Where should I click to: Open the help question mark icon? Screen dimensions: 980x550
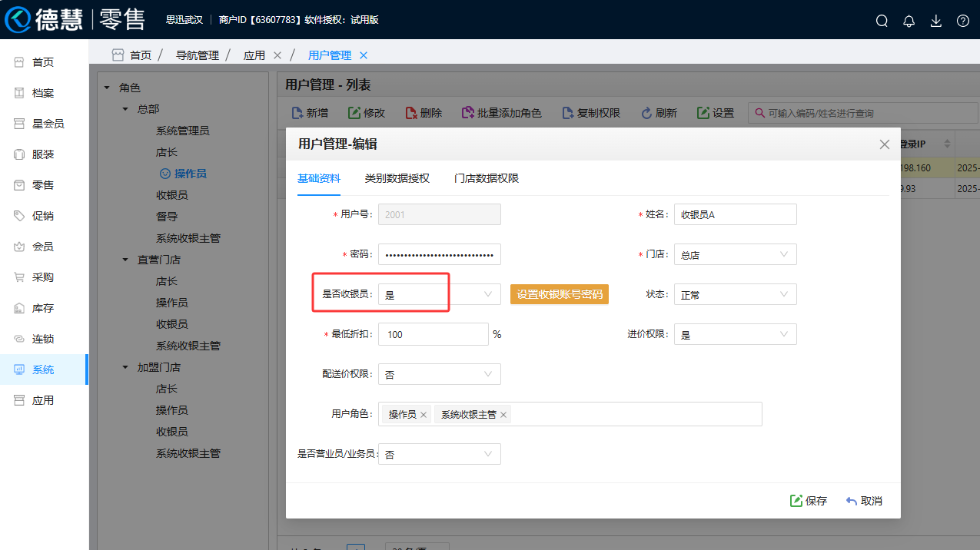point(962,21)
